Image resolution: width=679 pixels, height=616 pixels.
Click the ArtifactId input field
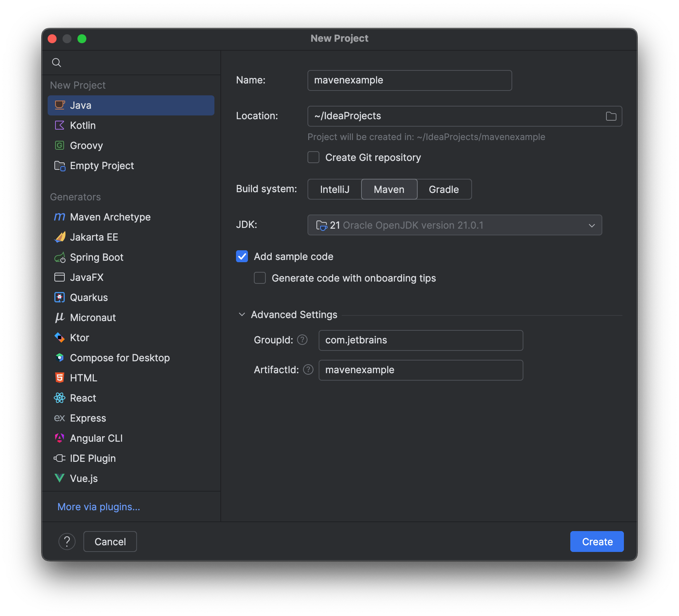(421, 370)
